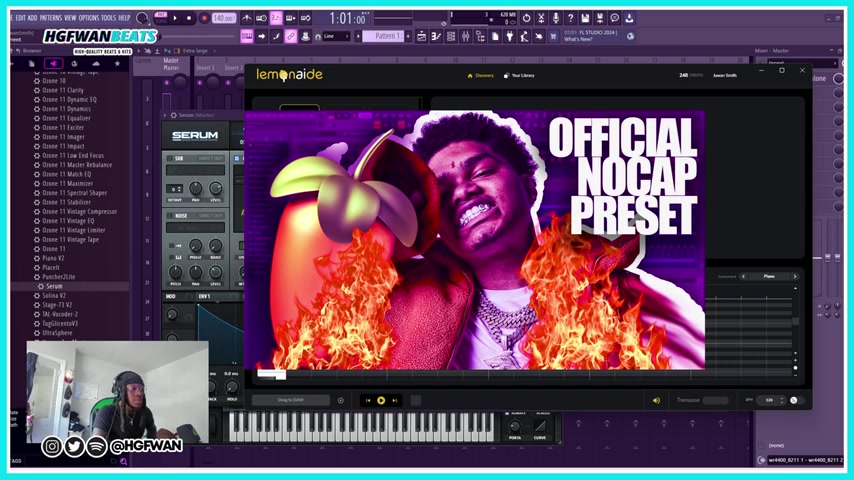
Task: Click the Extra large view size label
Action: click(195, 51)
